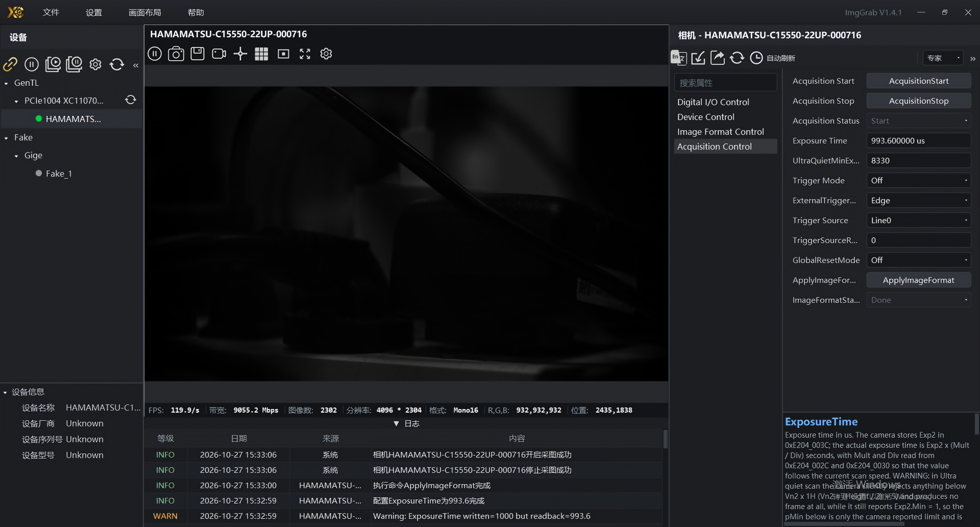
Task: Open the GlobalResetMode dropdown
Action: pyautogui.click(x=919, y=260)
